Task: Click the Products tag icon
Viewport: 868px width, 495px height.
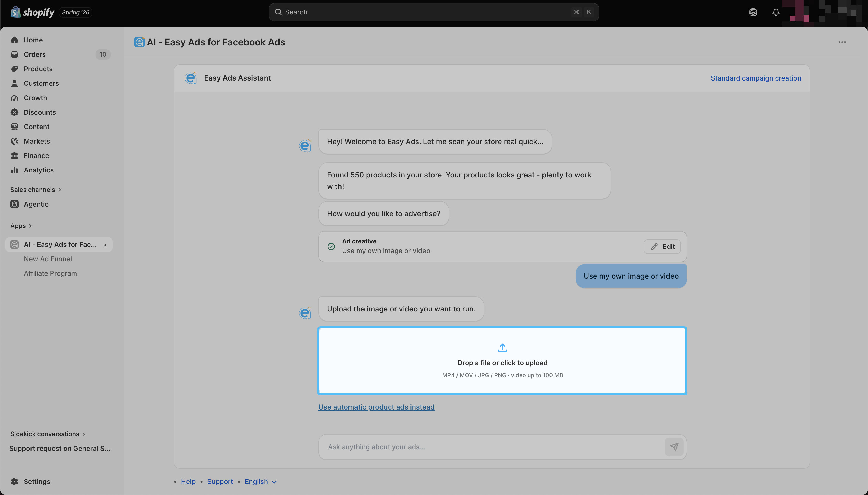Action: 14,69
